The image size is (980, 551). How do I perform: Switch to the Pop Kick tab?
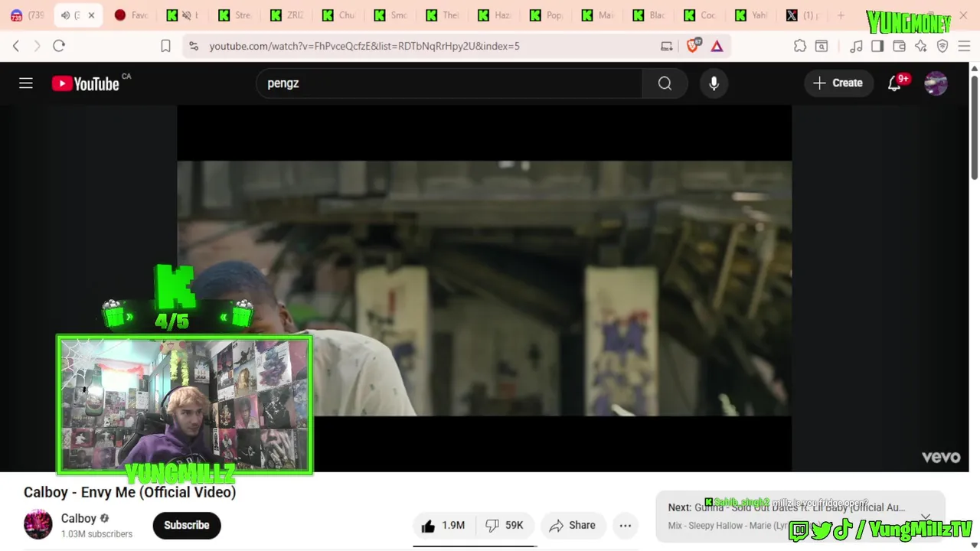(x=547, y=15)
